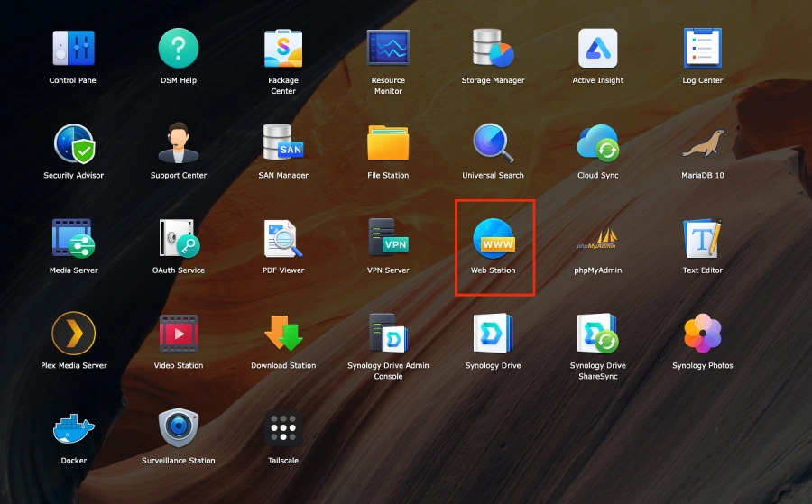Open Surveillance Station

coord(178,428)
